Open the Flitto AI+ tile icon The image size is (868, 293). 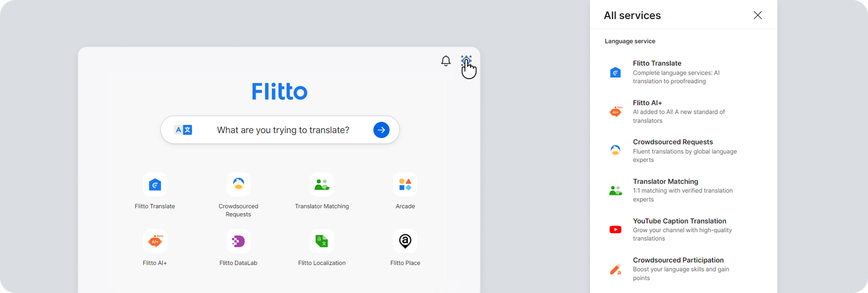(x=155, y=241)
